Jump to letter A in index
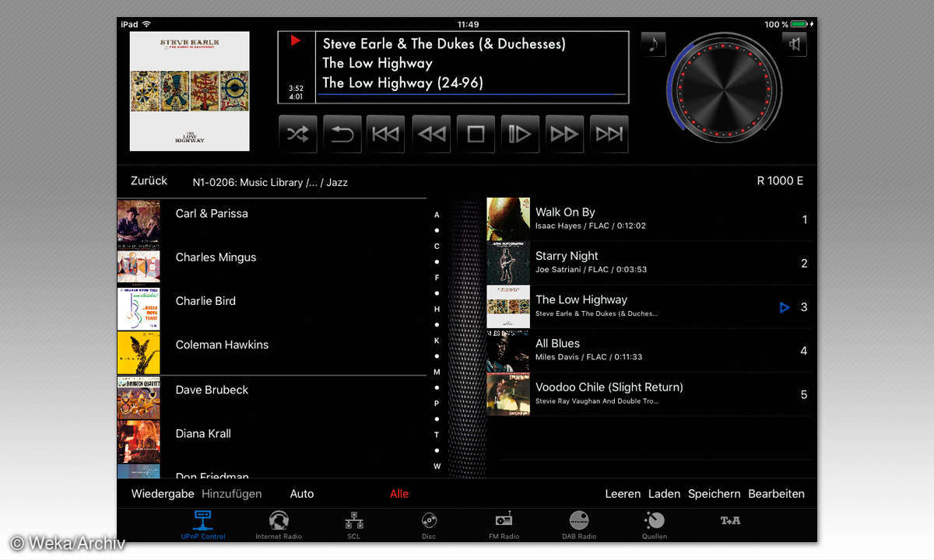This screenshot has width=934, height=560. point(437,215)
